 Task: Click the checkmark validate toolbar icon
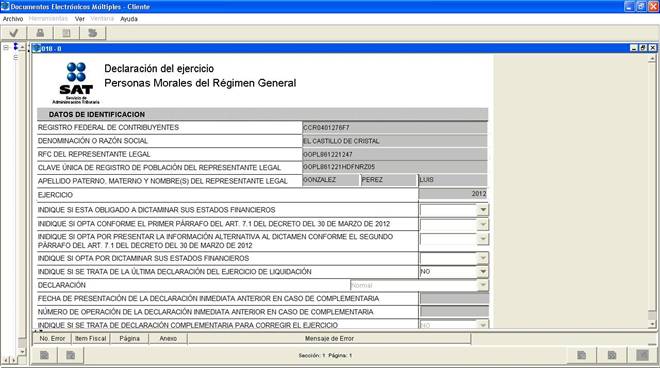[14, 33]
